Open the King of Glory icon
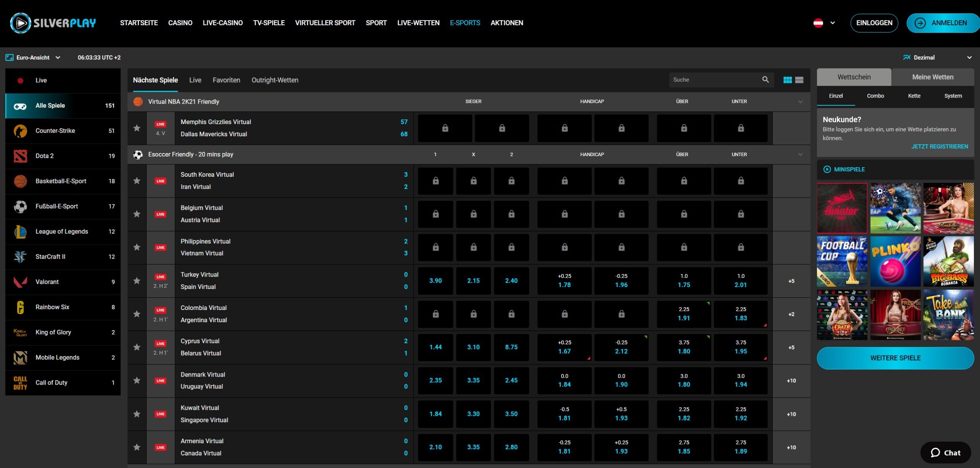 coord(20,333)
